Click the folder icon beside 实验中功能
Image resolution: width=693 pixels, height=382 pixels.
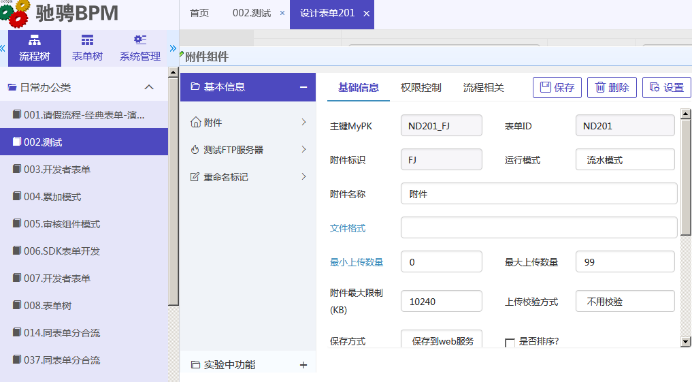coord(195,365)
